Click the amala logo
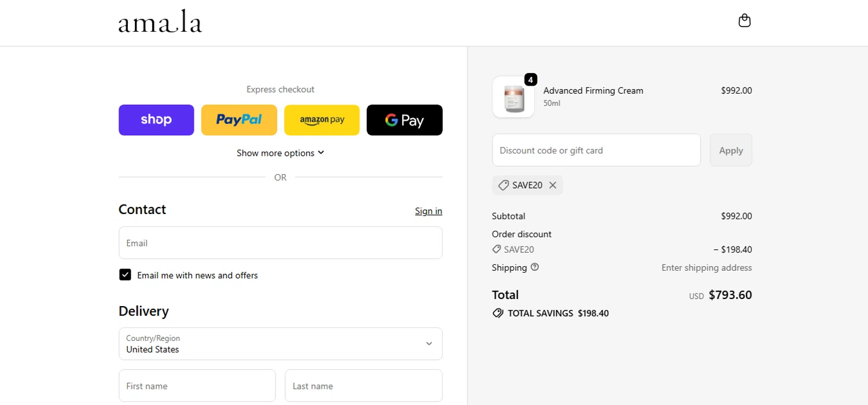Viewport: 868px width, 405px height. click(160, 22)
